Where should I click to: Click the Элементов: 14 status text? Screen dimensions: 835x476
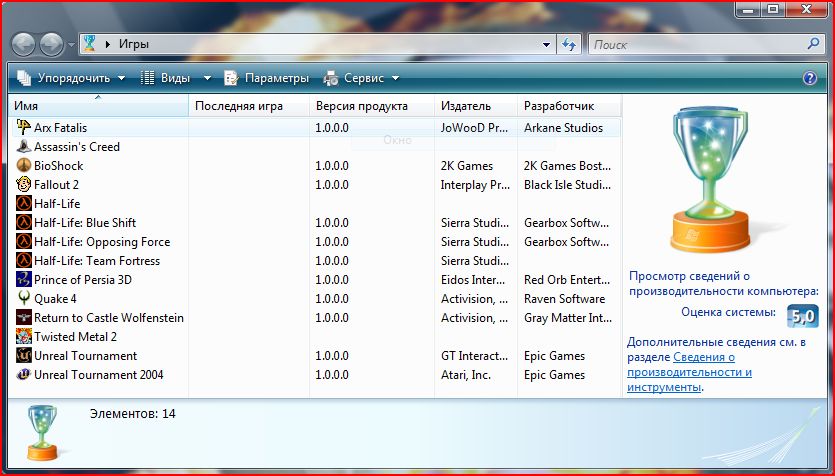133,414
